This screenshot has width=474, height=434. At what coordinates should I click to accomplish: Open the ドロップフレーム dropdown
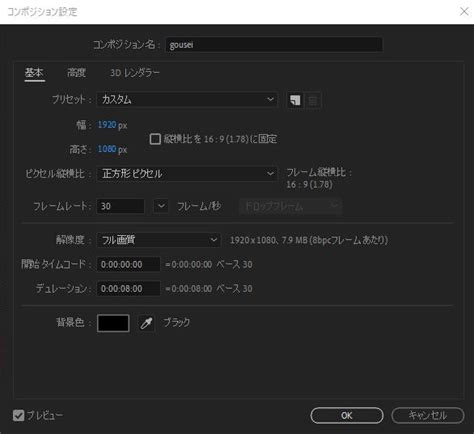291,206
